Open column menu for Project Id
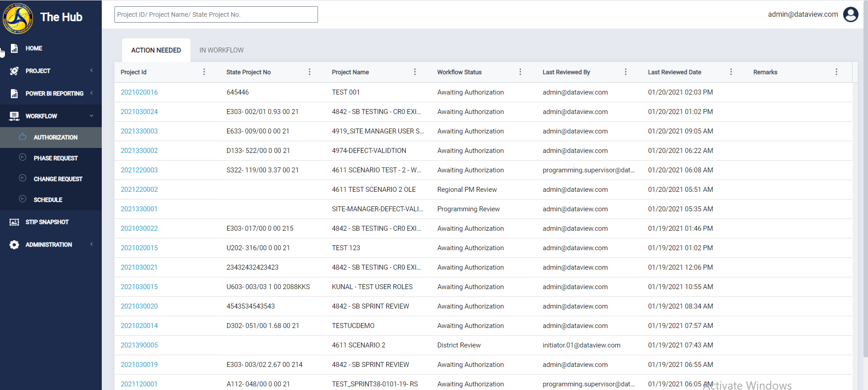This screenshot has height=390, width=868. tap(204, 72)
